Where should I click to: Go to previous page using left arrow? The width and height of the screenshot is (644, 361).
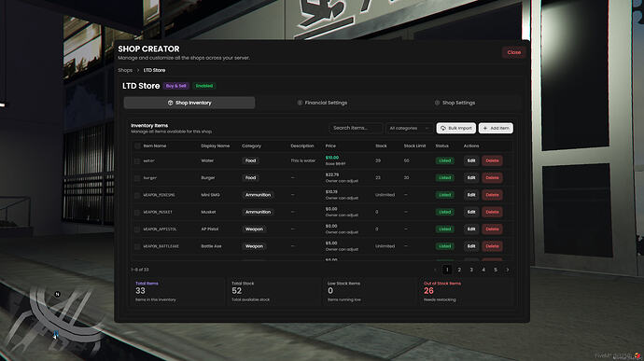pyautogui.click(x=435, y=270)
